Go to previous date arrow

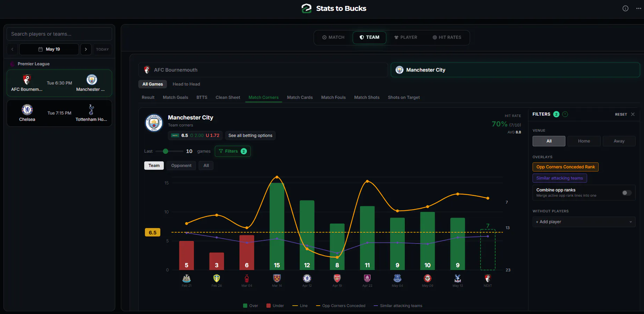pos(12,49)
